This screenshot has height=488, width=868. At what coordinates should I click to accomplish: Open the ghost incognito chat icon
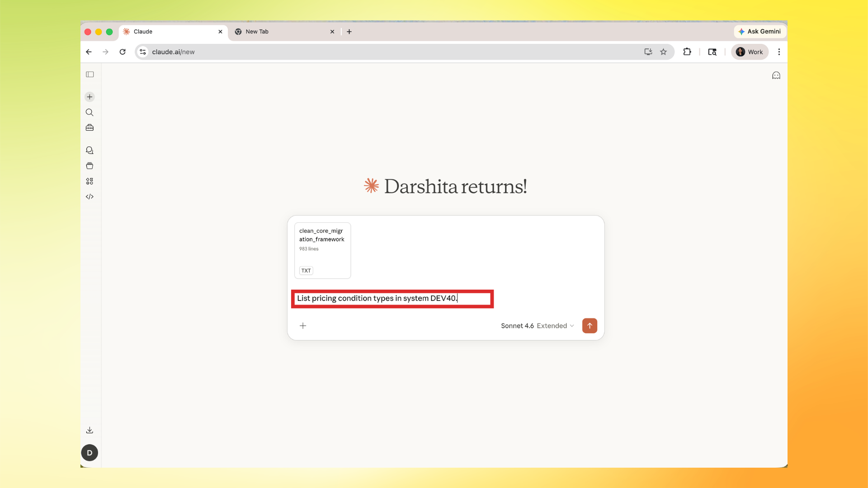[776, 75]
